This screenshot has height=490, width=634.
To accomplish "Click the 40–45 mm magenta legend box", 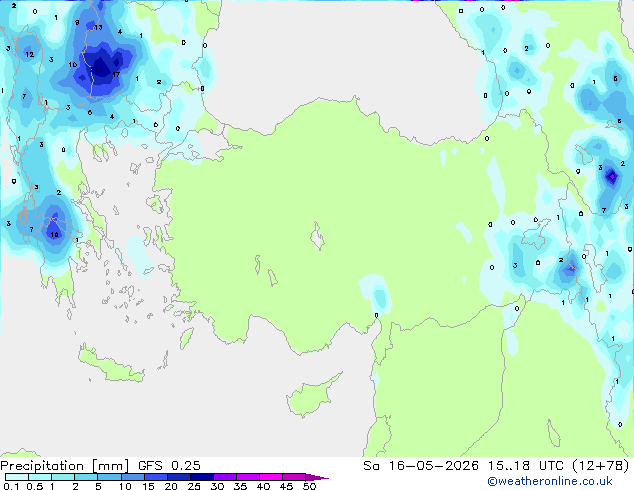I will [271, 477].
